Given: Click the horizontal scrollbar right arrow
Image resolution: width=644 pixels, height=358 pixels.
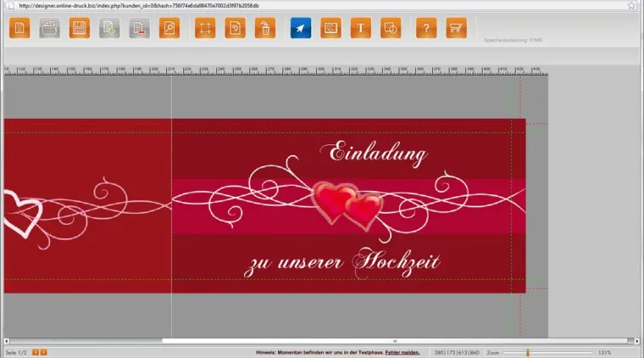Looking at the screenshot, I should (x=637, y=341).
